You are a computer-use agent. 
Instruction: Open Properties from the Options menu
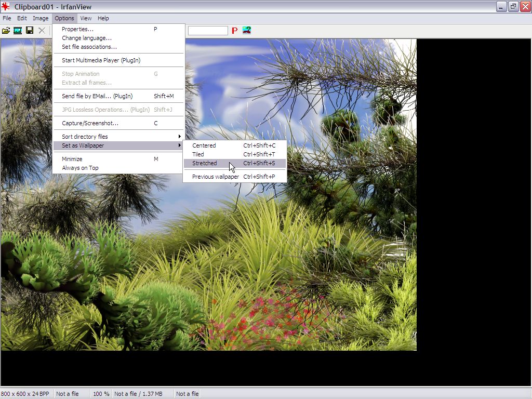tap(78, 29)
